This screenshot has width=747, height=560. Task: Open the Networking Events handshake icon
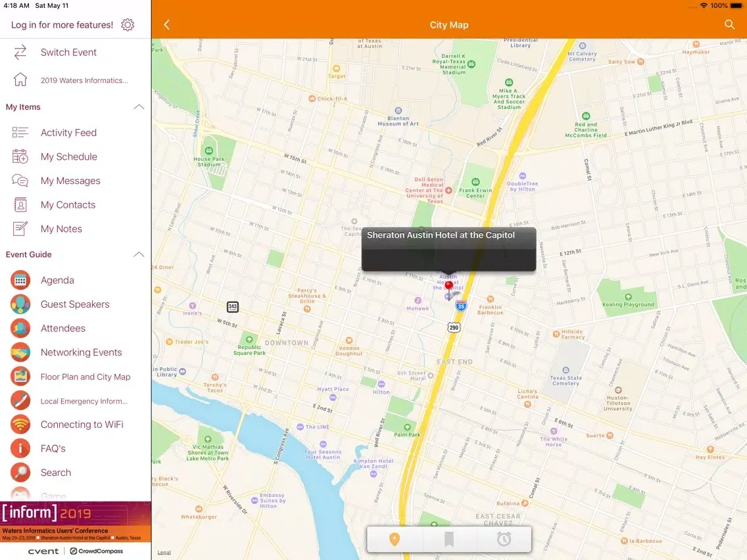click(20, 352)
